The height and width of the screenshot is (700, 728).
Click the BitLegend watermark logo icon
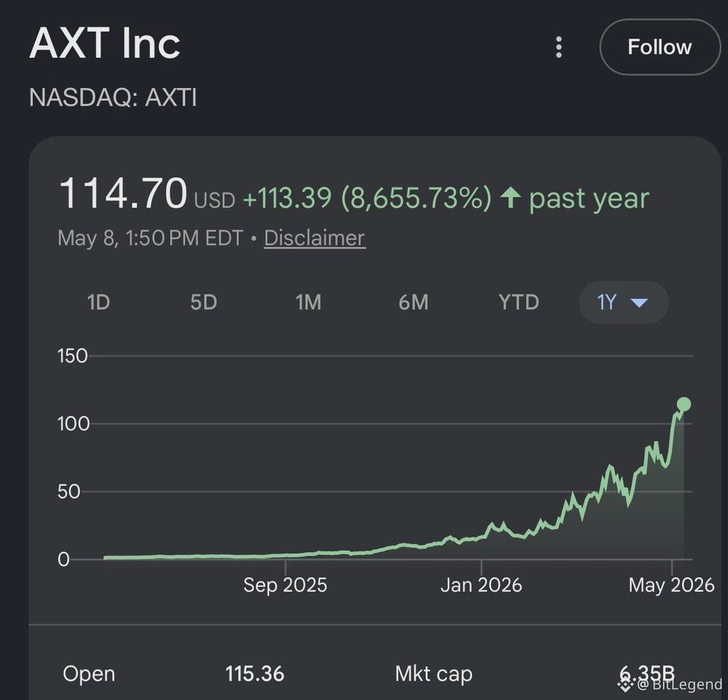[625, 685]
